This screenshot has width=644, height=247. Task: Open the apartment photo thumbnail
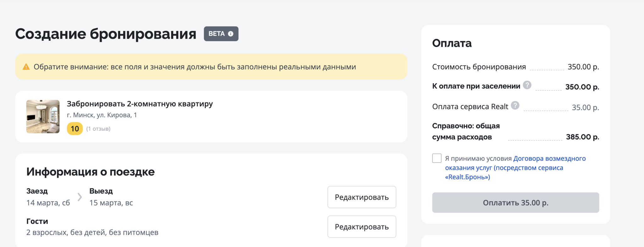(x=43, y=117)
